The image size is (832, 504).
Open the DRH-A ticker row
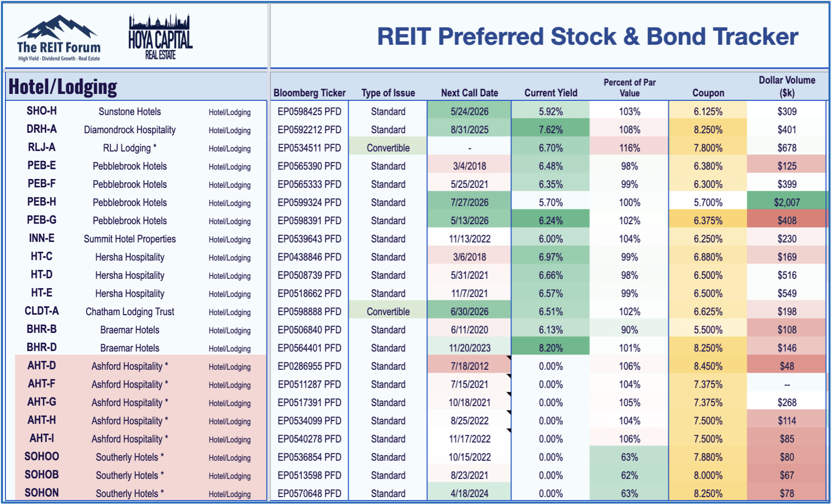[42, 129]
